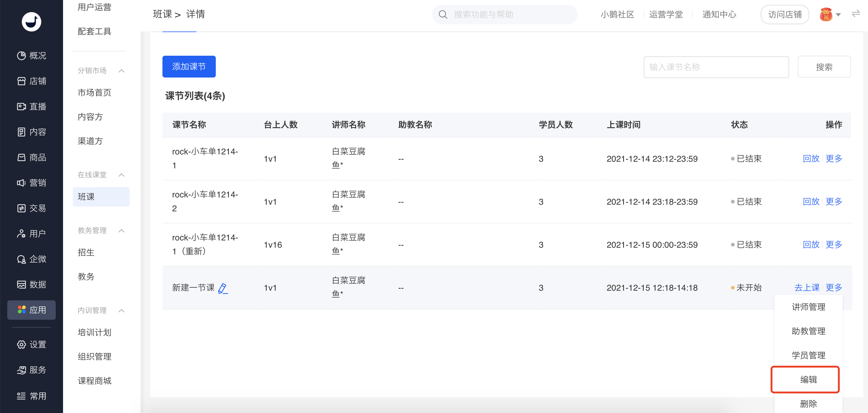Click the 去上课 link in the last row
Viewport: 868px width, 413px height.
pos(806,287)
